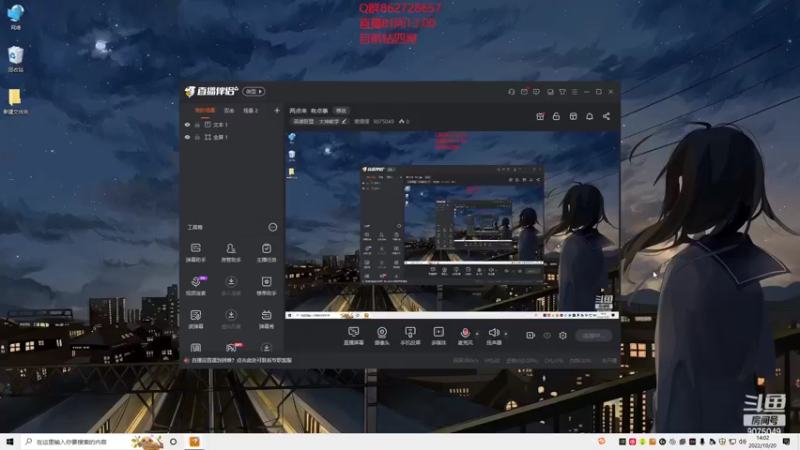Open the yellow folder desktop icon

coord(15,102)
